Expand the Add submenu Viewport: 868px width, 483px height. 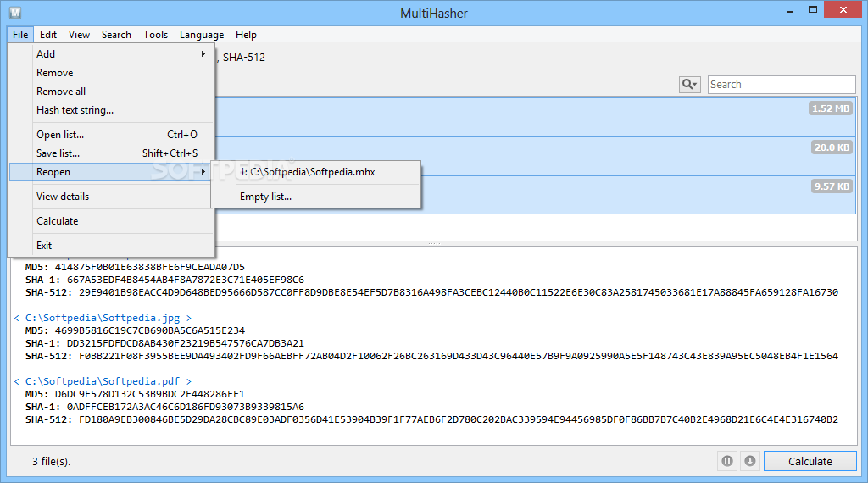[x=111, y=53]
